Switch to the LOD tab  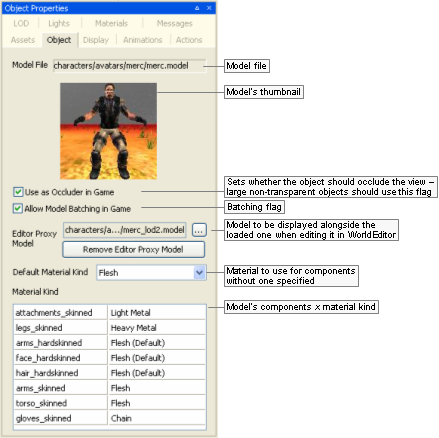(x=21, y=24)
